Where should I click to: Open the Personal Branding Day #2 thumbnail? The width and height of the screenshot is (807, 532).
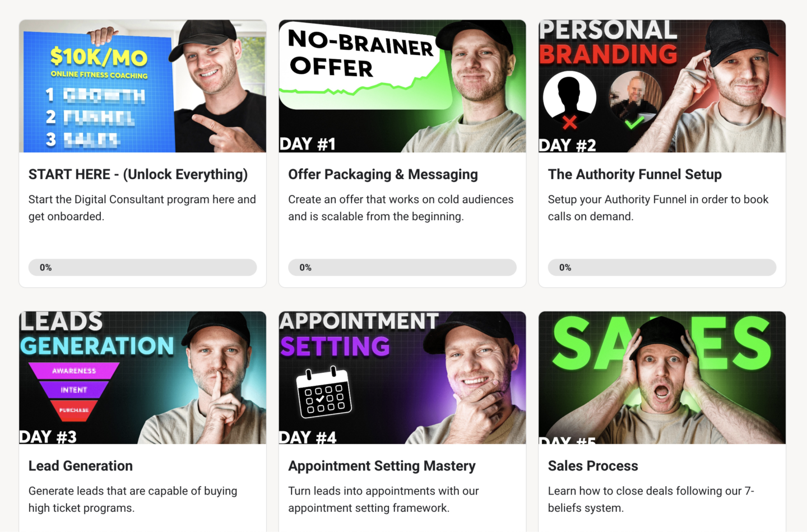[x=662, y=86]
